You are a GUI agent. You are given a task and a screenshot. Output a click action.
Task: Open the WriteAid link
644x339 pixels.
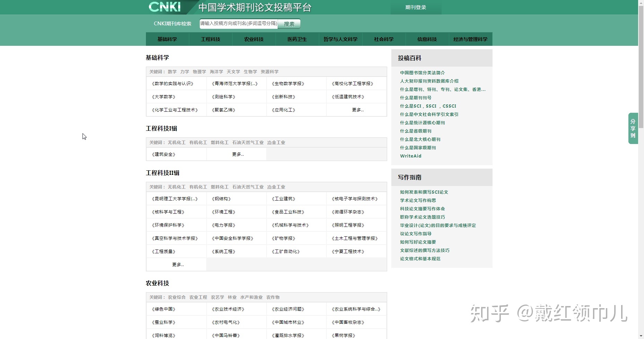[411, 156]
